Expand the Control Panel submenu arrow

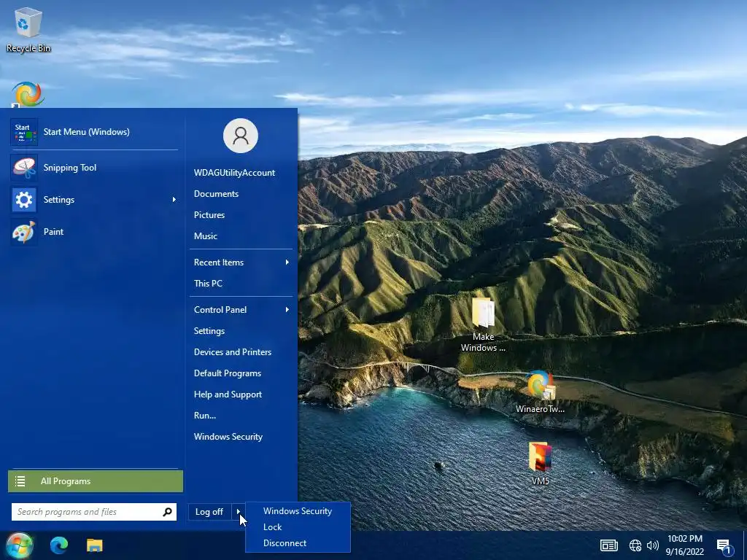[287, 310]
